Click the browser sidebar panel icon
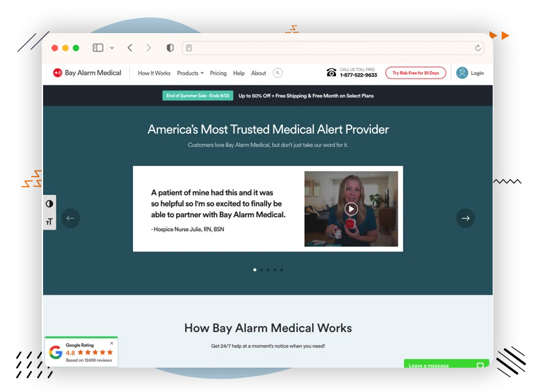 pyautogui.click(x=97, y=47)
